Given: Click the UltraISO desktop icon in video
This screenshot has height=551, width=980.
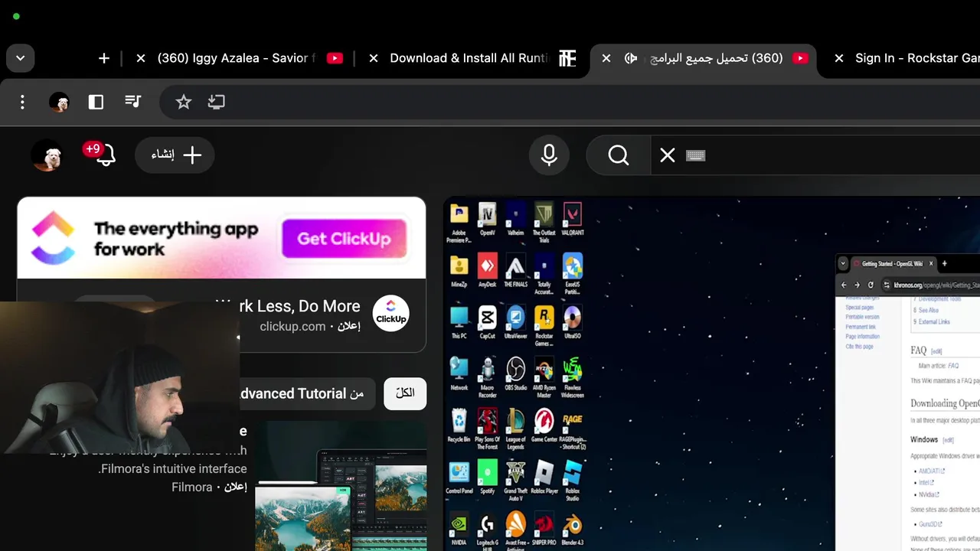Looking at the screenshot, I should (572, 322).
